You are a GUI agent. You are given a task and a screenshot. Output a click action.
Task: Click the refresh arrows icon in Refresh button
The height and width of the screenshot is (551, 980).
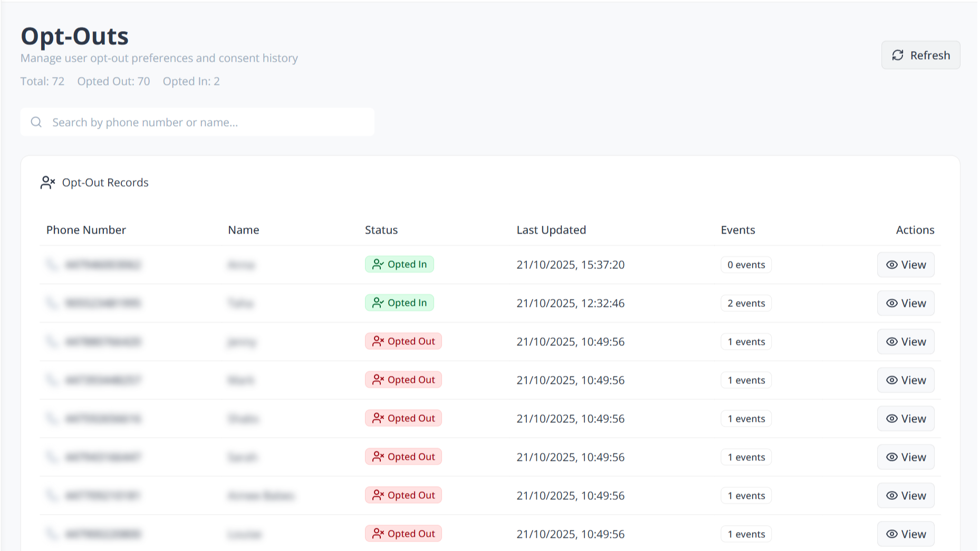898,55
